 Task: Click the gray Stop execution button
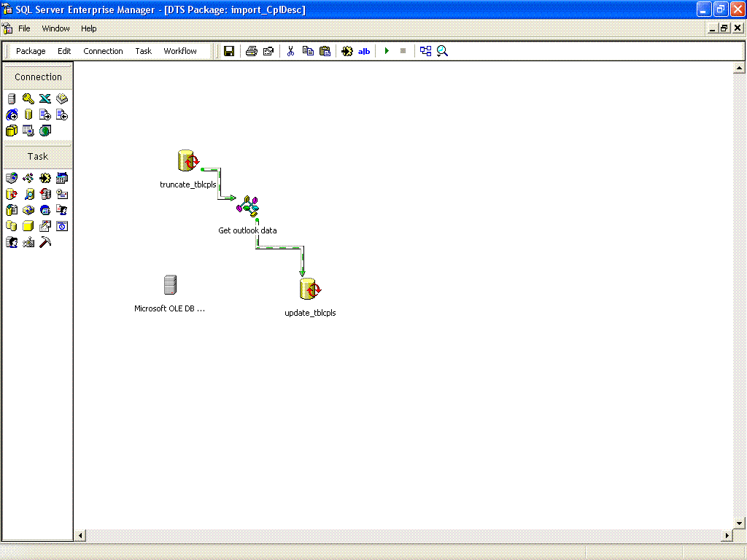(403, 51)
